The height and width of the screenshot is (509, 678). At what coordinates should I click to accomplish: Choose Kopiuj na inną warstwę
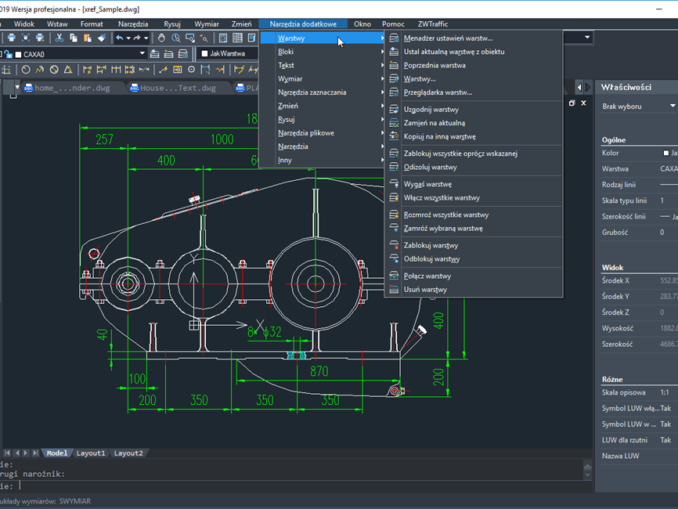(x=473, y=137)
